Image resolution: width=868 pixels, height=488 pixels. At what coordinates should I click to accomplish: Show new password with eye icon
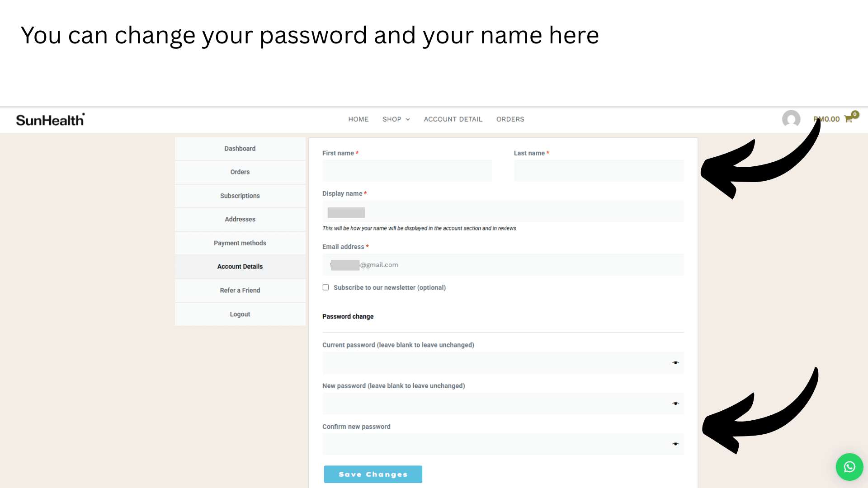point(675,404)
